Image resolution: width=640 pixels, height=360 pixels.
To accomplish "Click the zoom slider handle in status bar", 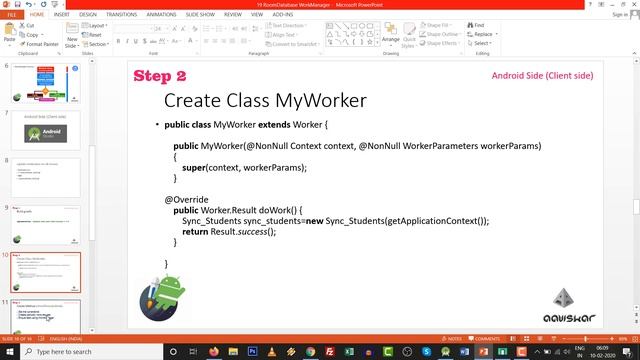I will click(x=586, y=339).
